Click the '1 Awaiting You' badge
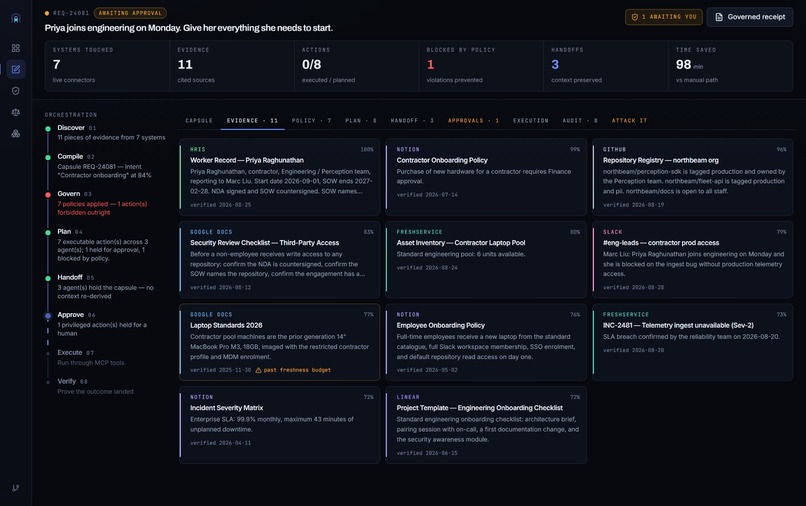This screenshot has width=806, height=506. 664,17
